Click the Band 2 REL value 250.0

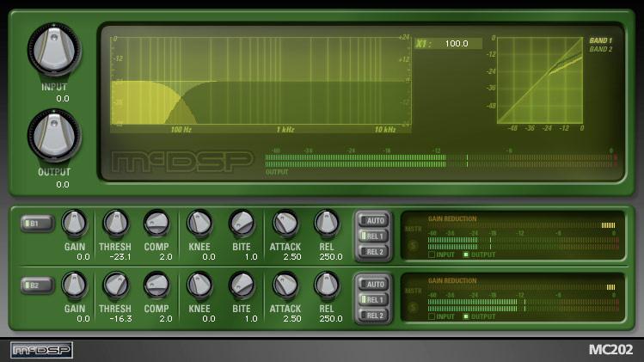coord(331,319)
